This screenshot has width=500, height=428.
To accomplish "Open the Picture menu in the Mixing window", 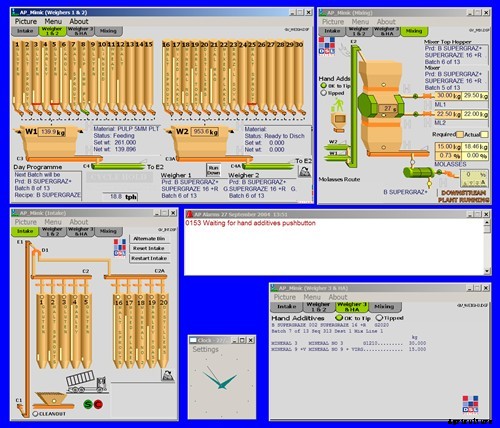I will 333,22.
